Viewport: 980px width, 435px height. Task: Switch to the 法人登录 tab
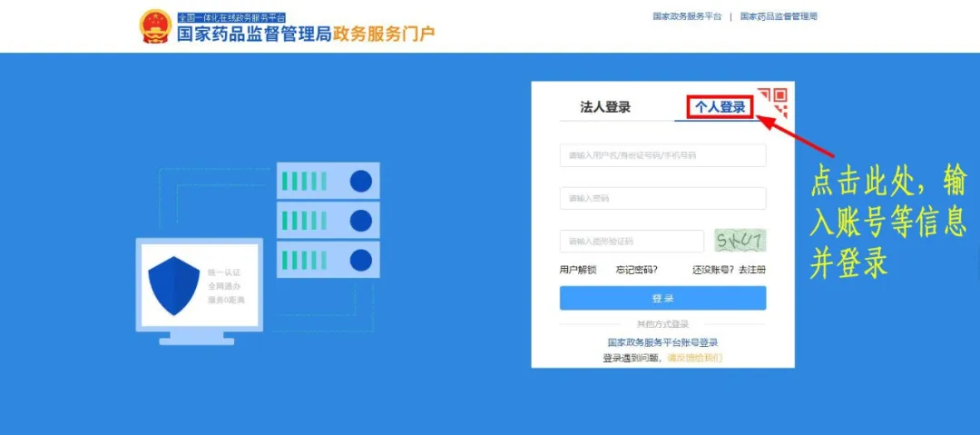(x=605, y=107)
